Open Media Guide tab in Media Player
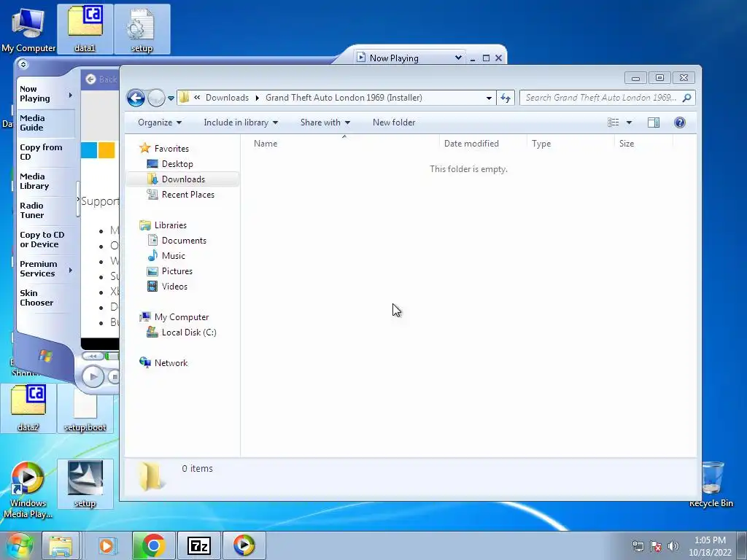Viewport: 747px width, 560px height. (x=46, y=122)
